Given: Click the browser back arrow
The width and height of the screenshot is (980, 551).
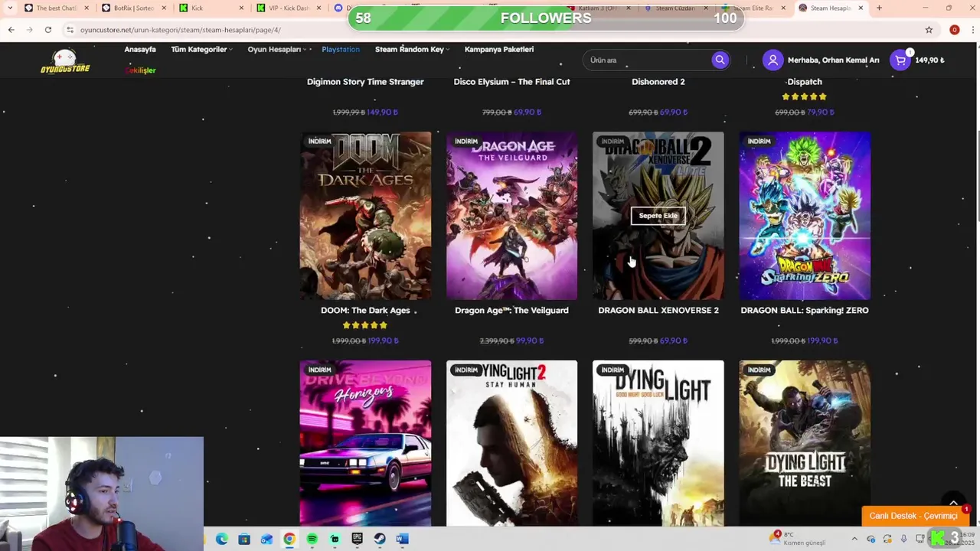Looking at the screenshot, I should point(11,30).
